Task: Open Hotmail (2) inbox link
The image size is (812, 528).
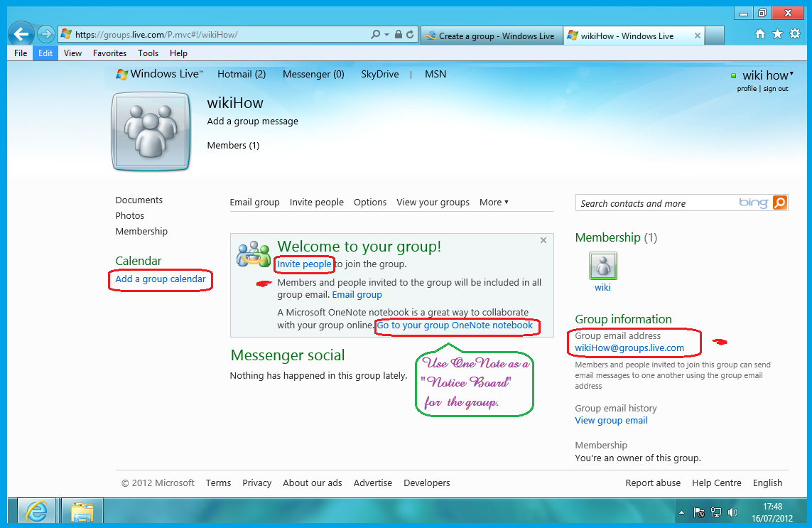Action: tap(242, 74)
